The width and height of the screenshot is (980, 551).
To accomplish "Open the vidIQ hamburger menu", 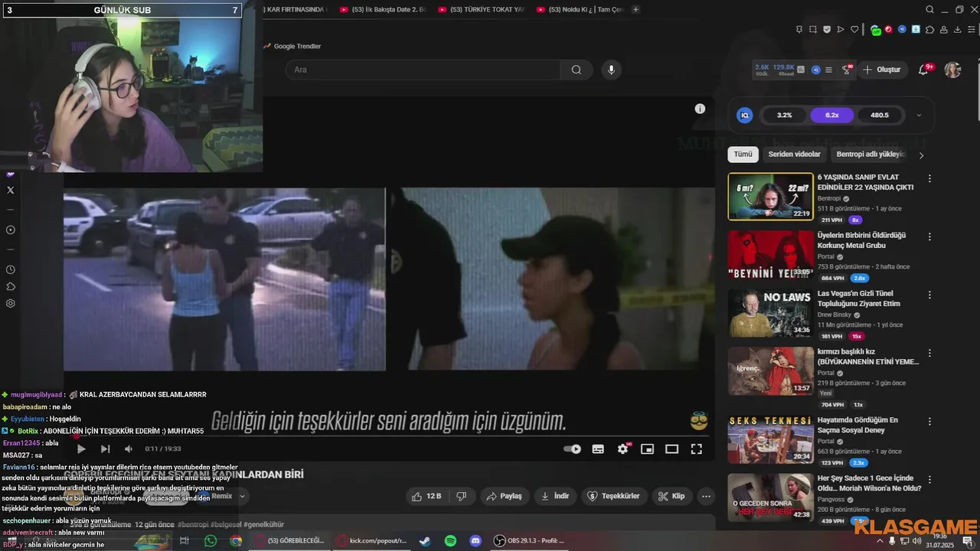I will pos(828,70).
